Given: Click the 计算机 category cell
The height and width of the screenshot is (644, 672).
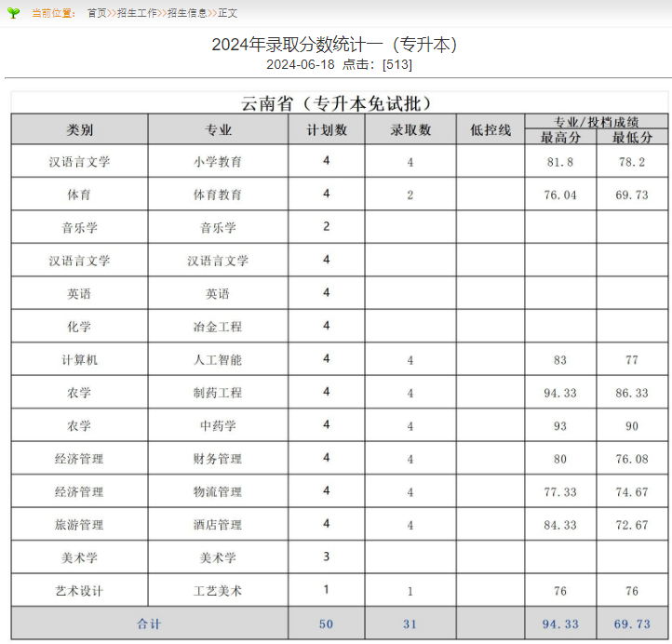Looking at the screenshot, I should point(79,359).
